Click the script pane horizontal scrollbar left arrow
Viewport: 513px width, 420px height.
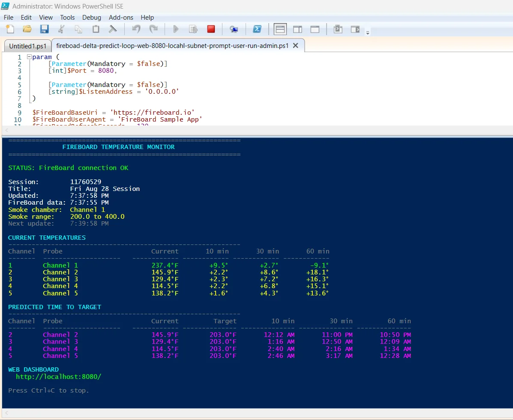[x=6, y=130]
